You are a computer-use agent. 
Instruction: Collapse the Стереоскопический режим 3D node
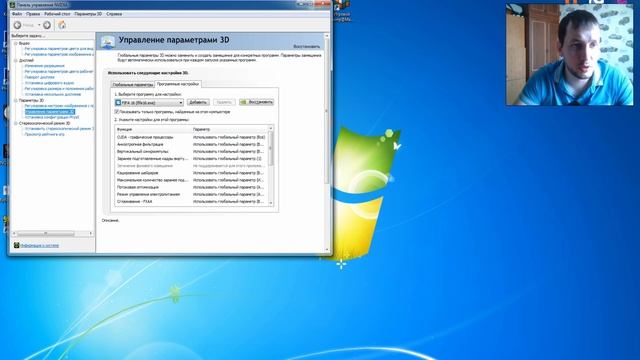16,123
